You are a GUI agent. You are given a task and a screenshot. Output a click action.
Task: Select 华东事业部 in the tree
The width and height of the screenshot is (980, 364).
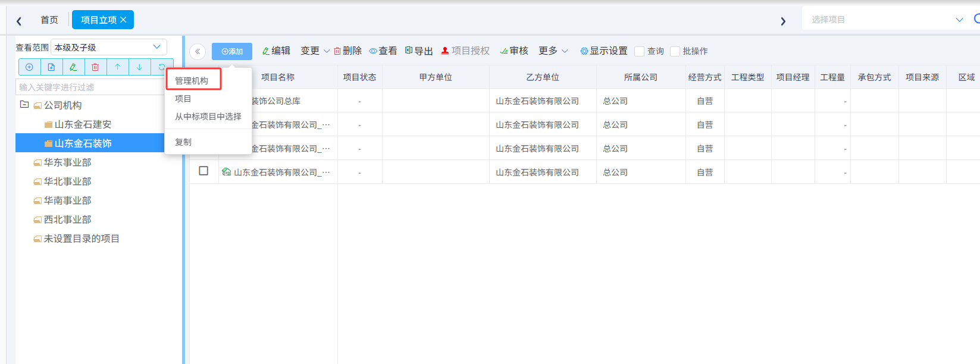pos(67,162)
